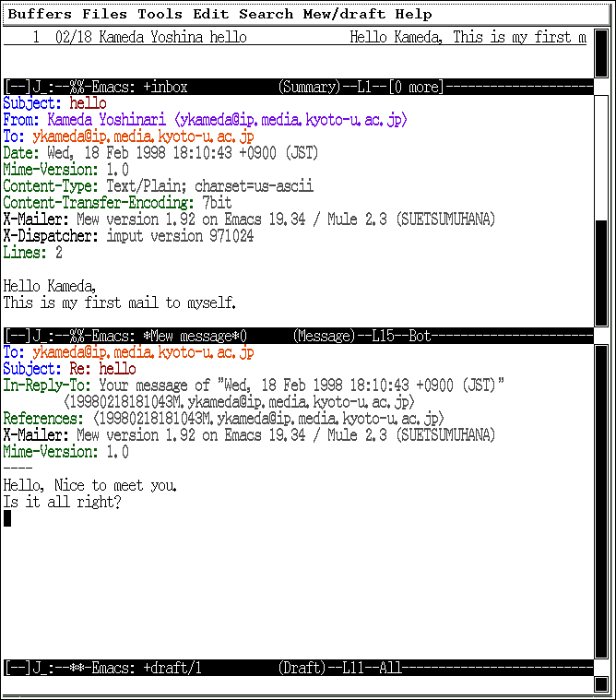Image resolution: width=616 pixels, height=700 pixels.
Task: Click the Date: Wed, 18 Feb 1998 line
Action: click(x=160, y=153)
